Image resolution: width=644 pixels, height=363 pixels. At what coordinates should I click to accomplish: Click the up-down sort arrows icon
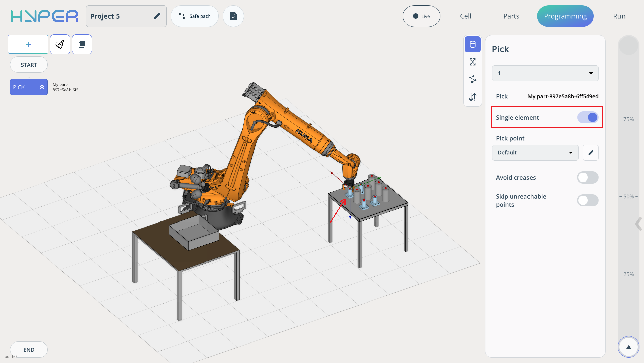click(x=473, y=97)
